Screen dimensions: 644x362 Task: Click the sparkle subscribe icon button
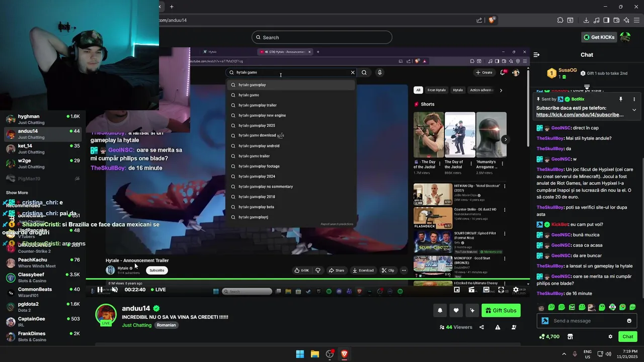click(x=472, y=311)
